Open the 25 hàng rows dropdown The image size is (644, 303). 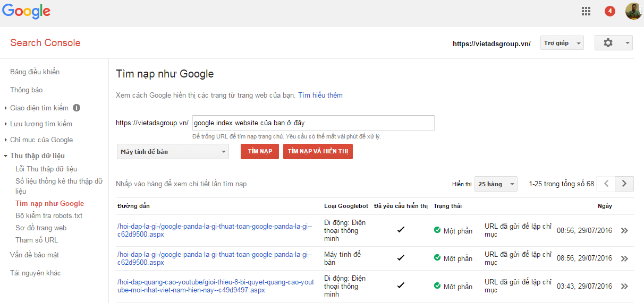click(496, 184)
